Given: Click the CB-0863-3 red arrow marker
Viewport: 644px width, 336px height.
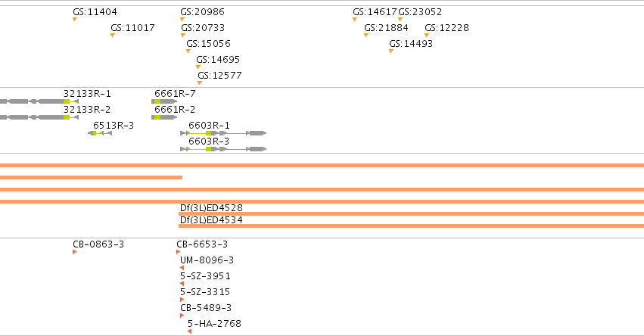Looking at the screenshot, I should (x=75, y=252).
